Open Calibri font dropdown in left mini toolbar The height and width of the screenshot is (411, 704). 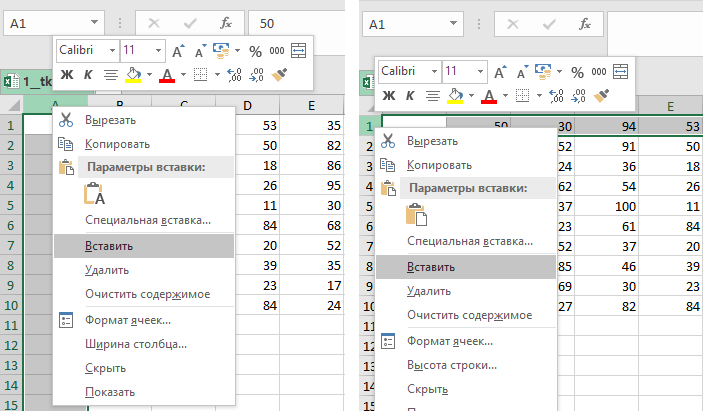pyautogui.click(x=87, y=50)
